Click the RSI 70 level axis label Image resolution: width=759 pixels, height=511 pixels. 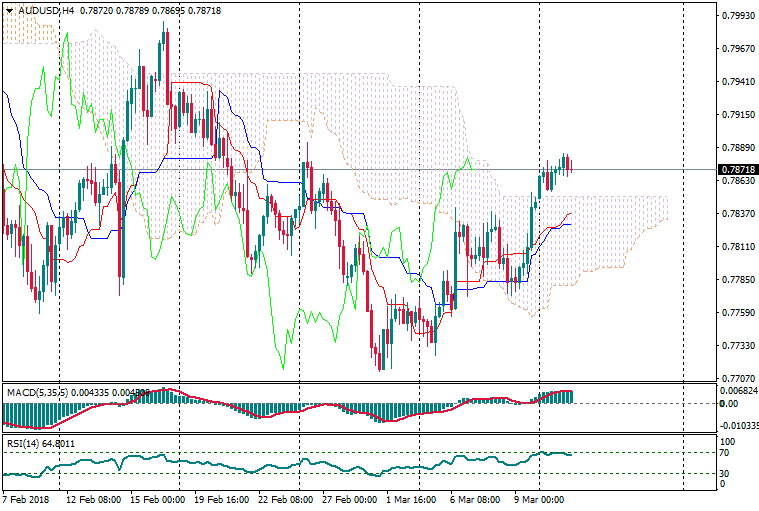727,453
